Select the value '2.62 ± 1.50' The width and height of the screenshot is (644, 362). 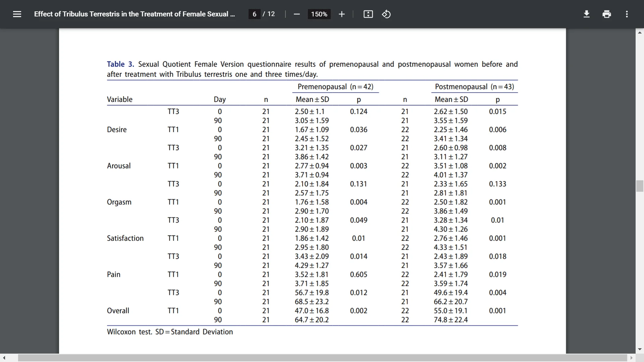[x=450, y=112]
